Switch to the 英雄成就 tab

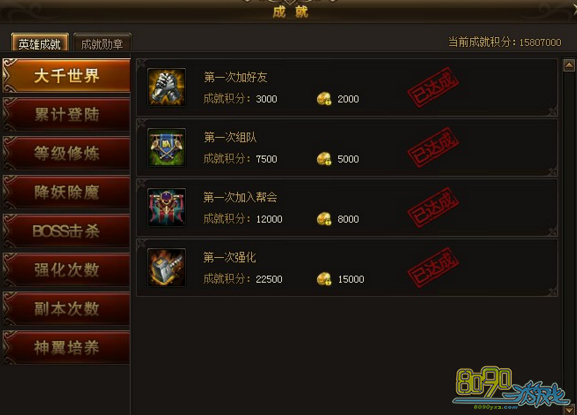point(40,43)
